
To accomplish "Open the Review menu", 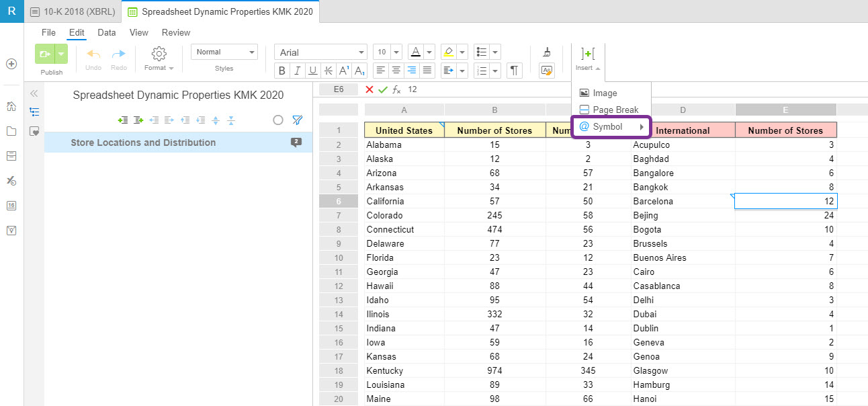I will pyautogui.click(x=176, y=32).
